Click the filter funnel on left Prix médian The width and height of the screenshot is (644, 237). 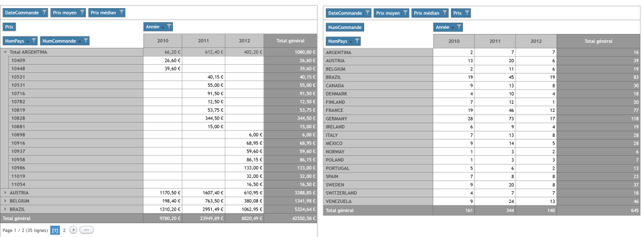tap(121, 13)
